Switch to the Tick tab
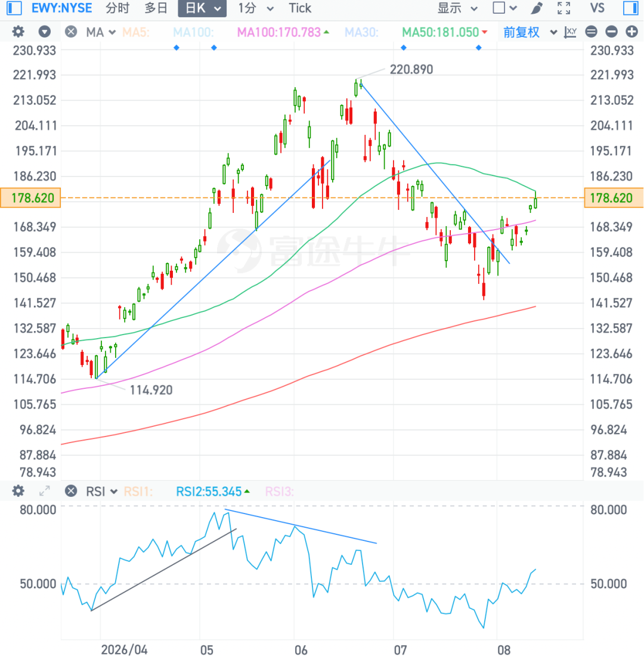Image resolution: width=644 pixels, height=656 pixels. point(300,8)
